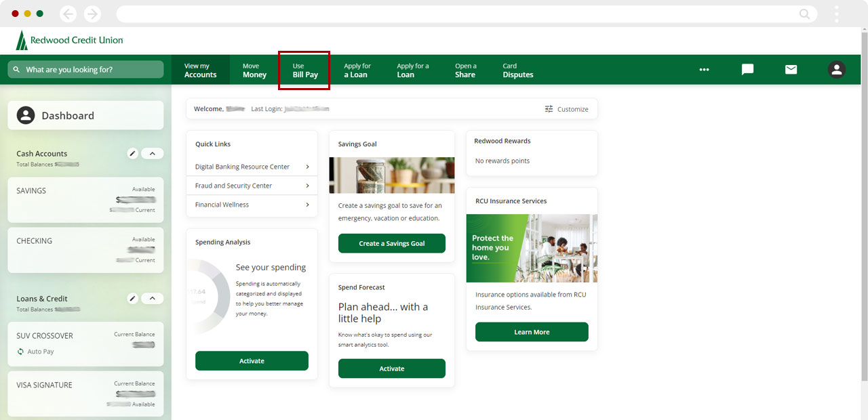The height and width of the screenshot is (420, 868).
Task: Open the mail envelope icon
Action: (x=791, y=70)
